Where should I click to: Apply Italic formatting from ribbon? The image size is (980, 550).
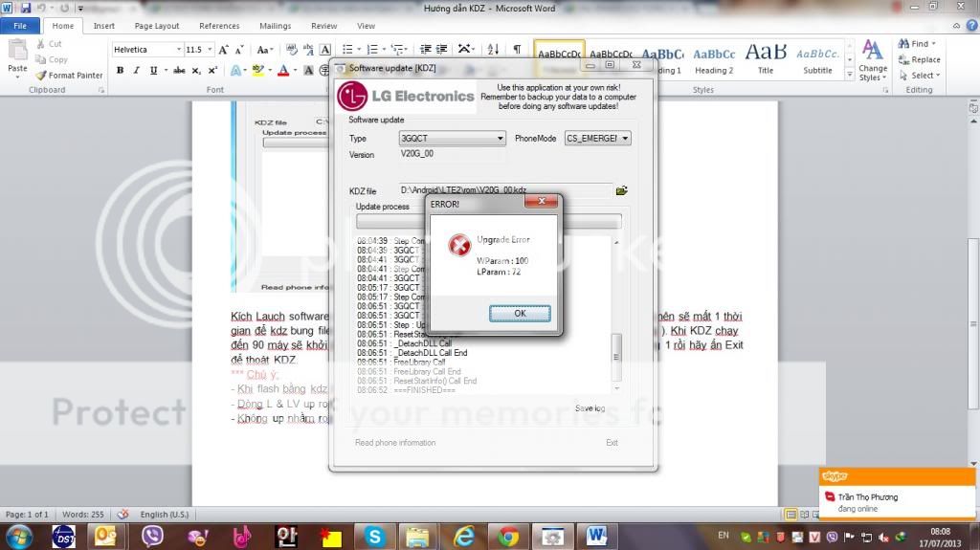pyautogui.click(x=135, y=70)
